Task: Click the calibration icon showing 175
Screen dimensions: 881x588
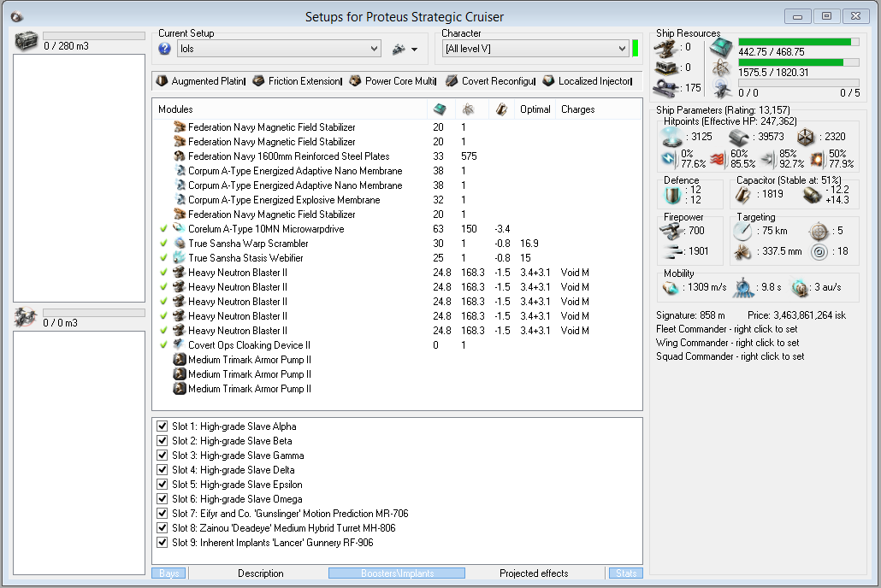Action: pos(666,88)
